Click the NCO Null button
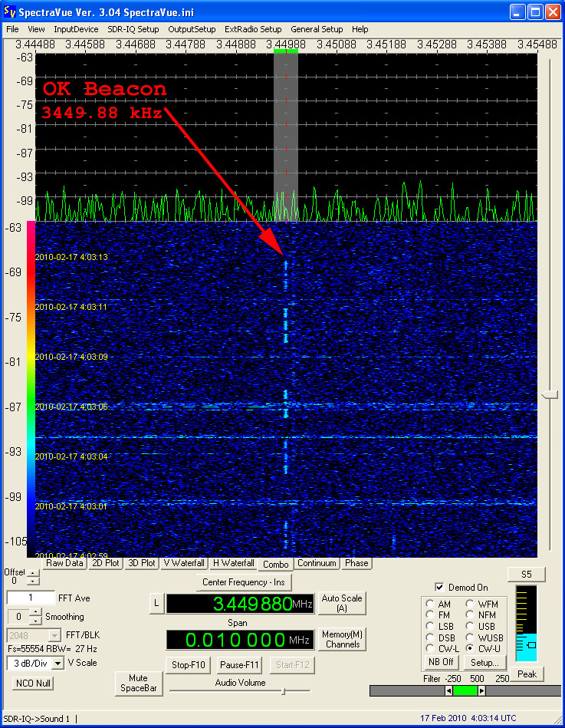 34,684
